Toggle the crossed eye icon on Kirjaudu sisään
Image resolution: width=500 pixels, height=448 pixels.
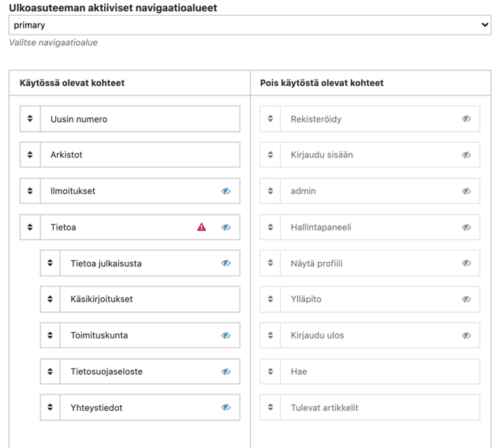pos(467,155)
